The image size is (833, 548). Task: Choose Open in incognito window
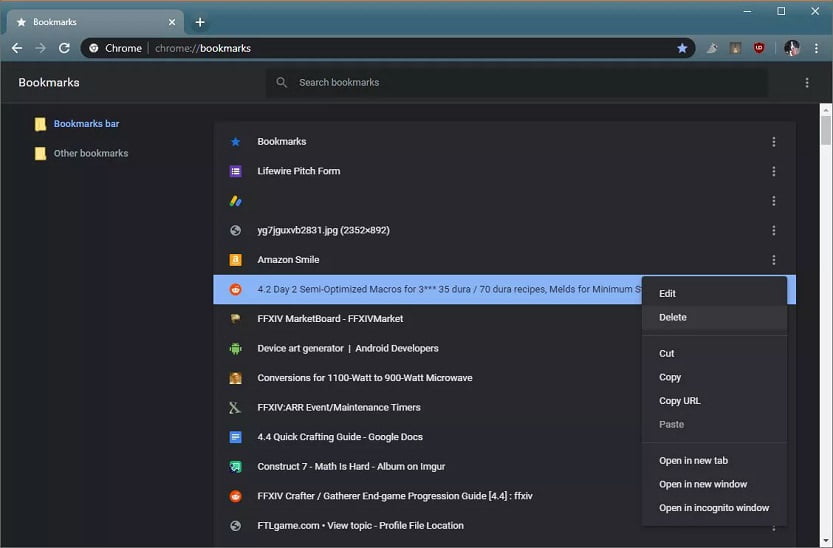click(715, 508)
